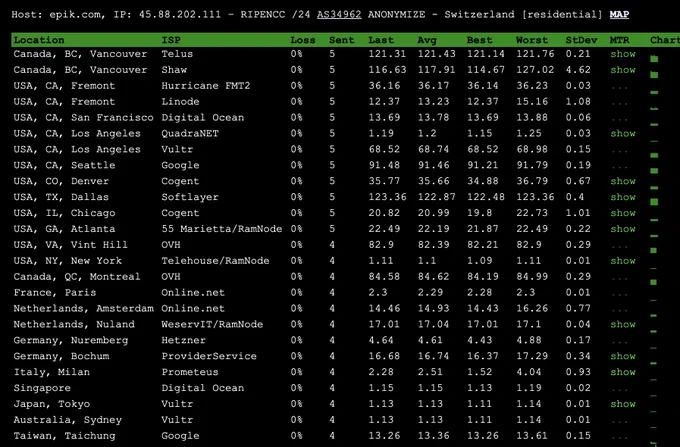Select 'Singapore' location cell
The height and width of the screenshot is (447, 680).
tap(42, 388)
